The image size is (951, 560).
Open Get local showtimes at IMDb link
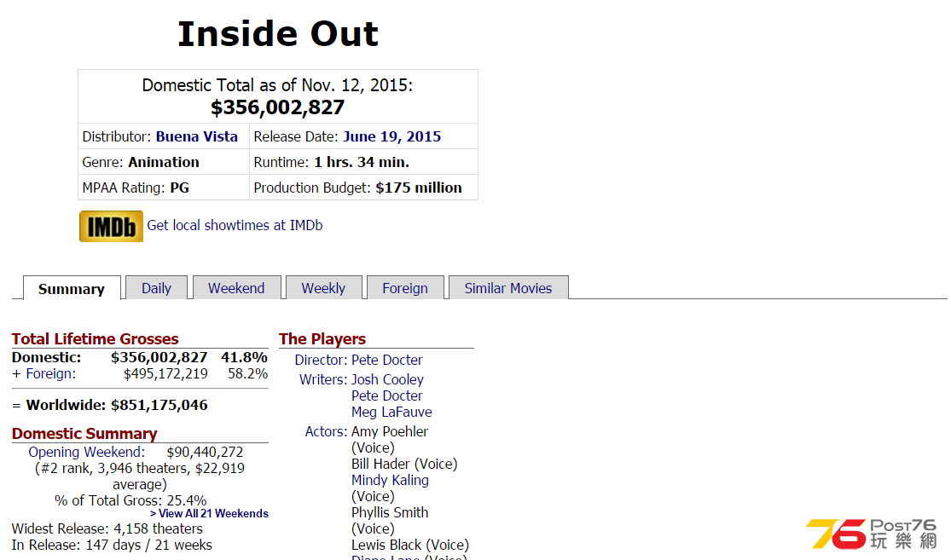pos(235,226)
